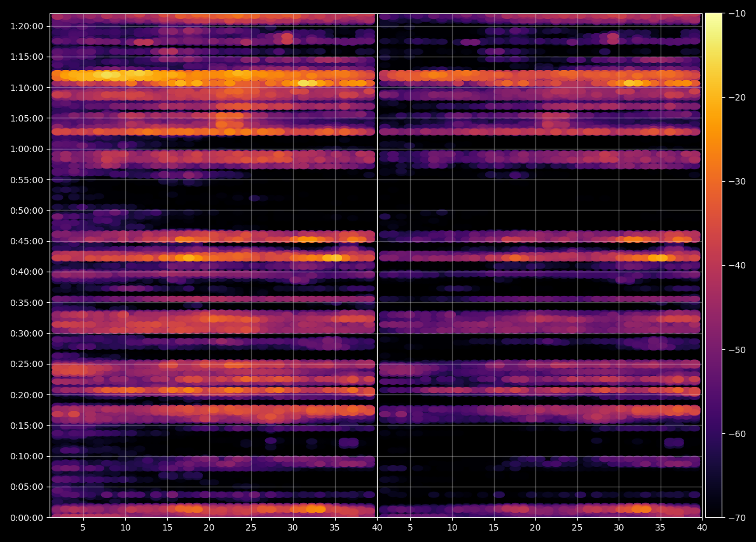Click x-axis label 5 under left heatmap
The width and height of the screenshot is (756, 542).
pyautogui.click(x=83, y=527)
